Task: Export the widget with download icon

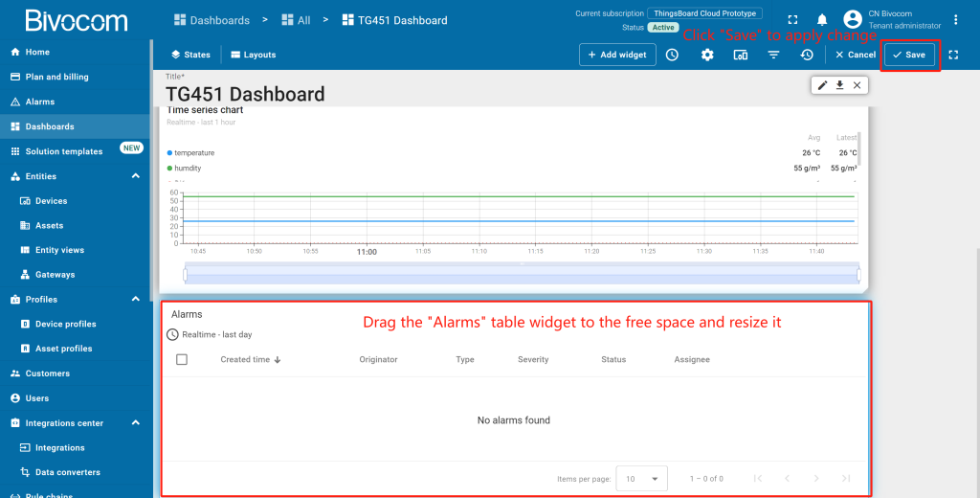Action: click(x=840, y=85)
